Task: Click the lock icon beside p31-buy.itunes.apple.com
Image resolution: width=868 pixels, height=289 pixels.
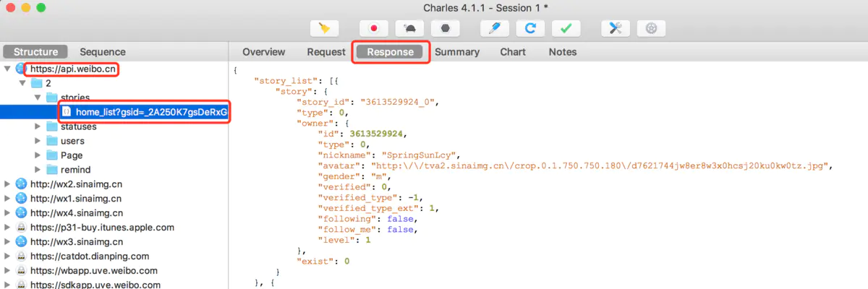Action: click(x=21, y=228)
